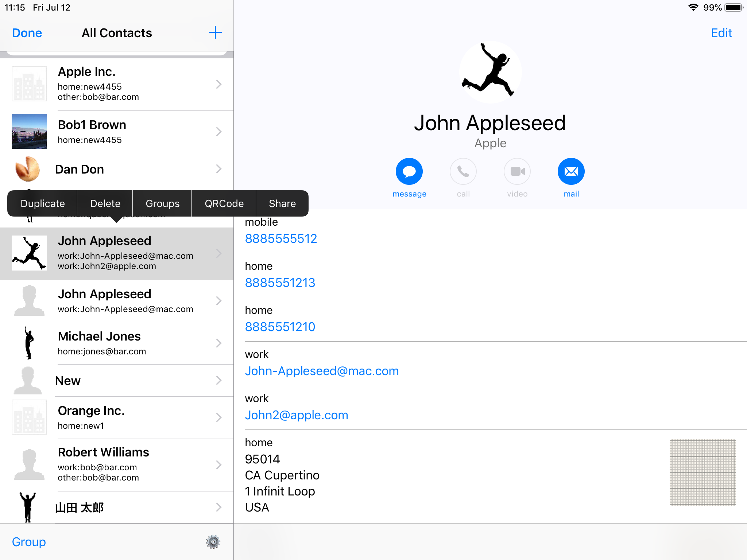Tap the Group button at bottom
Viewport: 747px width, 560px height.
click(x=29, y=542)
